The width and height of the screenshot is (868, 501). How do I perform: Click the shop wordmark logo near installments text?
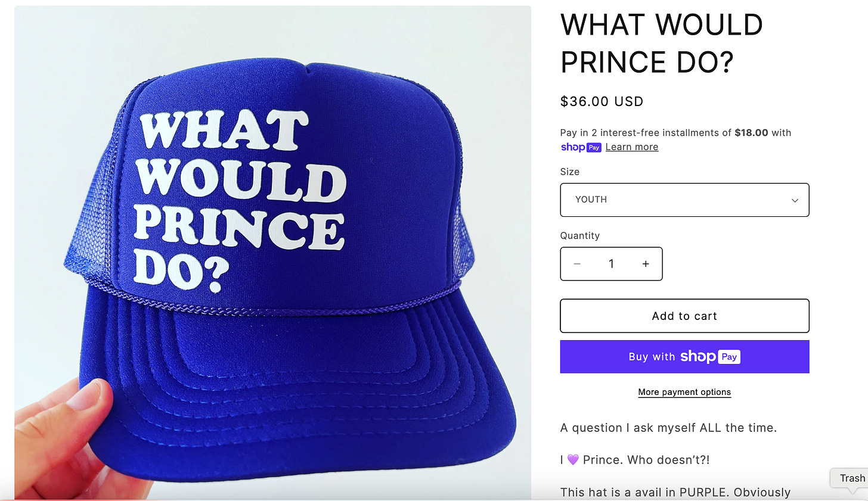coord(571,147)
